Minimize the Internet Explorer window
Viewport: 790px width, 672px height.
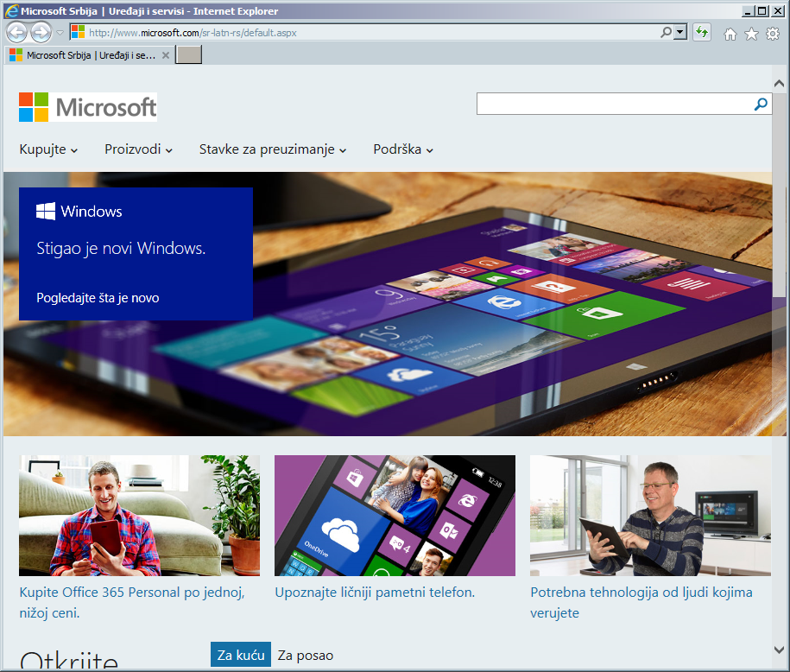pyautogui.click(x=748, y=10)
